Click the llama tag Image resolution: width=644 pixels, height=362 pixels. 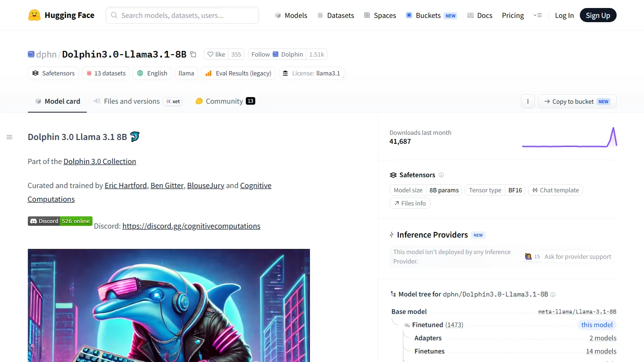tap(186, 73)
